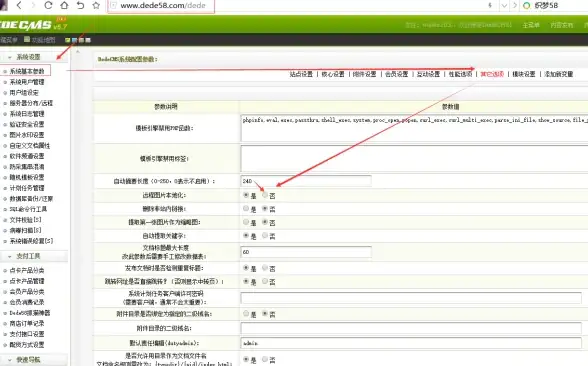The height and width of the screenshot is (366, 588).
Task: Select 是 for 提取第一张图片作为缩略图
Action: coord(246,222)
